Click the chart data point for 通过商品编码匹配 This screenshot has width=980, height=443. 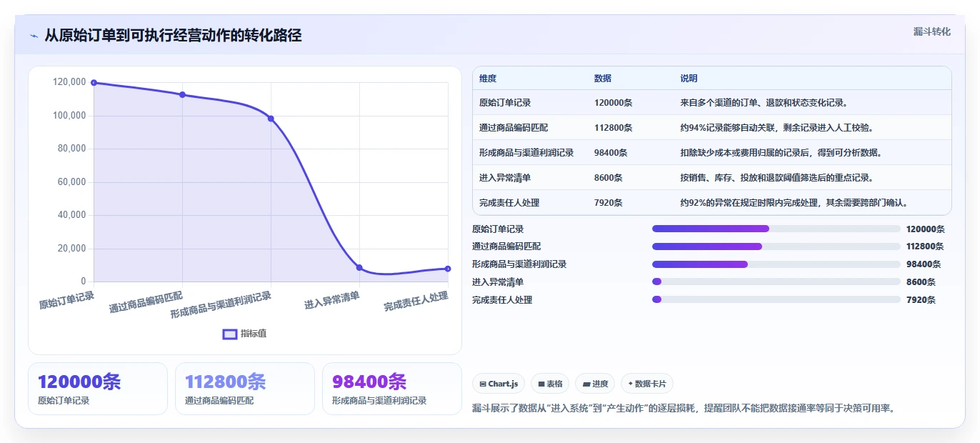coord(182,94)
